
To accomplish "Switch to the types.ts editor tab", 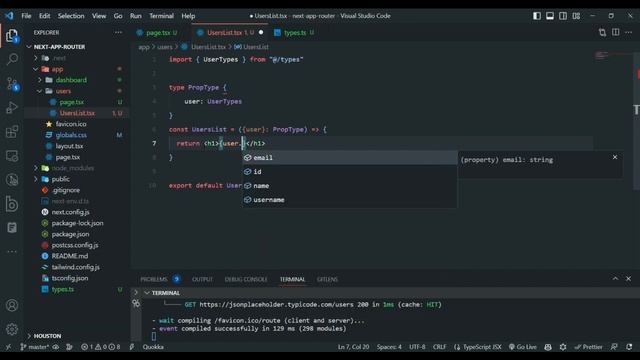I will [x=295, y=33].
